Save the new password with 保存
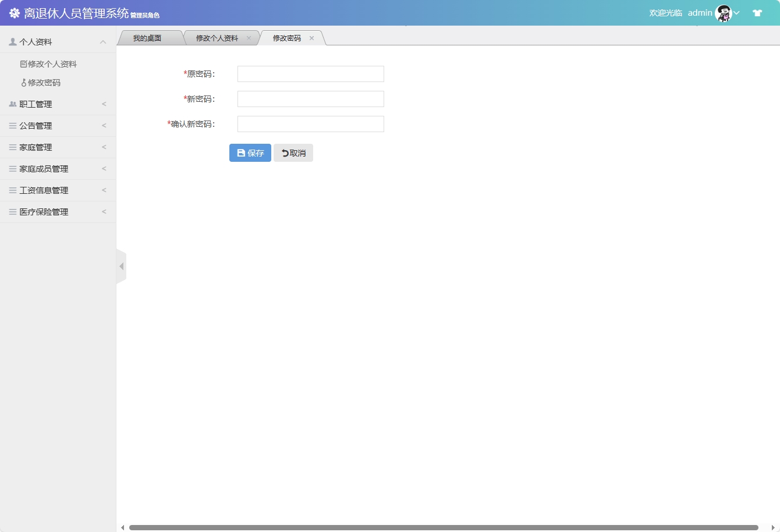This screenshot has height=532, width=780. click(x=250, y=153)
